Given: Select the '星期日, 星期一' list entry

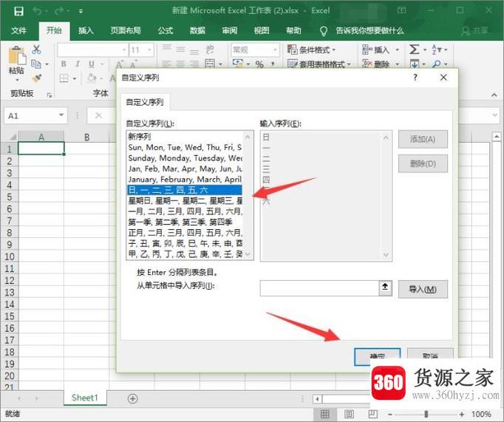Looking at the screenshot, I should (185, 201).
